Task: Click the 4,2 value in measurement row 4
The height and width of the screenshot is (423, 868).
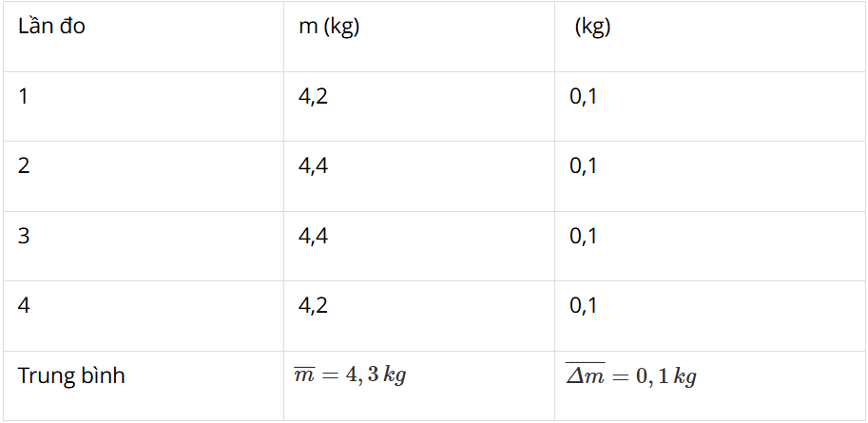Action: point(313,306)
